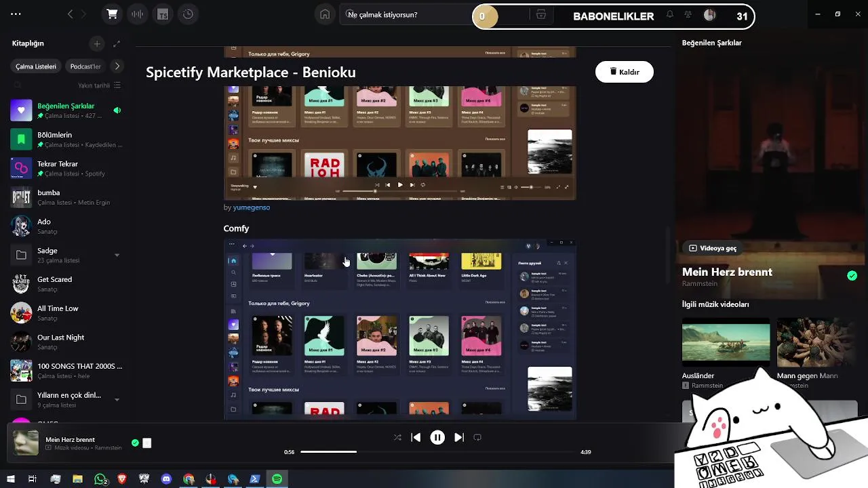
Task: Open the three-dot main menu
Action: tap(16, 14)
